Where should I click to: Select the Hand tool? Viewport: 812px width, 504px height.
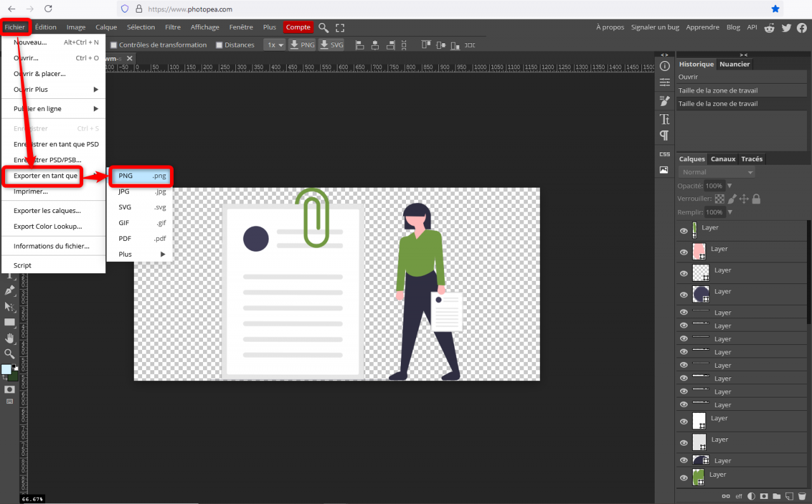coord(10,338)
